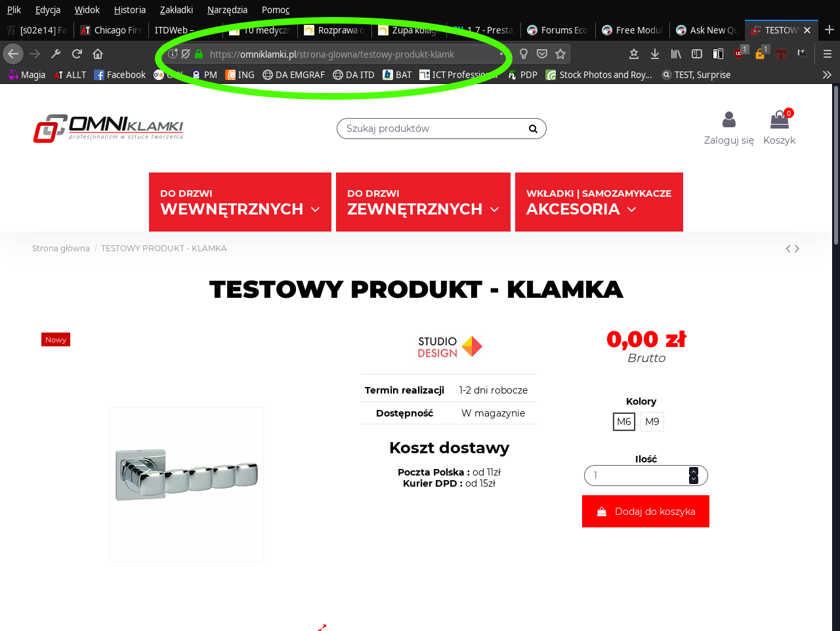Viewport: 840px width, 631px height.
Task: Open the library bookshelf icon
Action: click(x=676, y=54)
